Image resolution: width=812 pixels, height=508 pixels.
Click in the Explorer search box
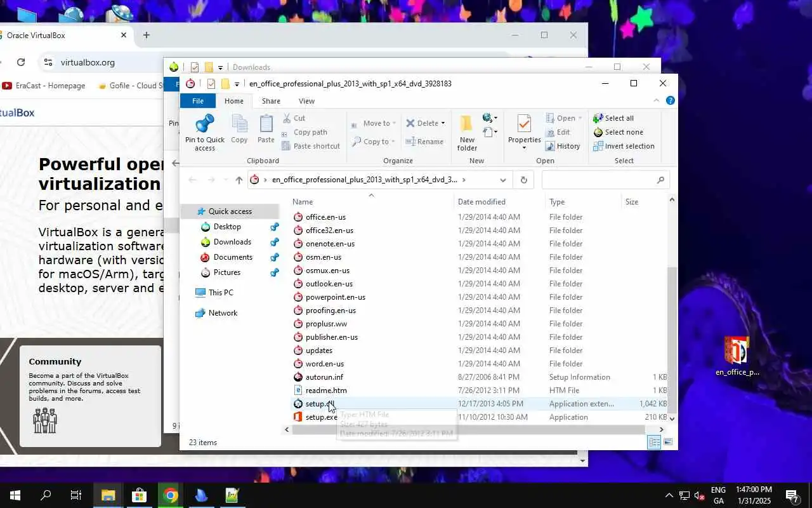(605, 180)
